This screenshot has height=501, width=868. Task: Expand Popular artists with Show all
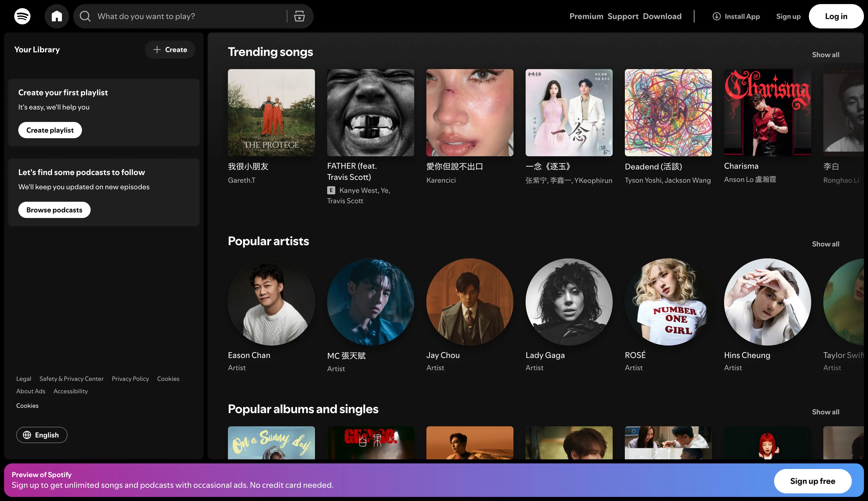(825, 244)
